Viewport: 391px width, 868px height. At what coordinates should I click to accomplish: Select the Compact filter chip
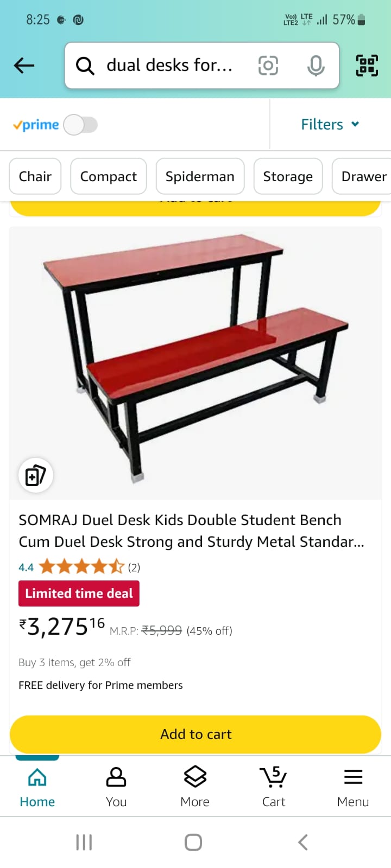point(109,176)
